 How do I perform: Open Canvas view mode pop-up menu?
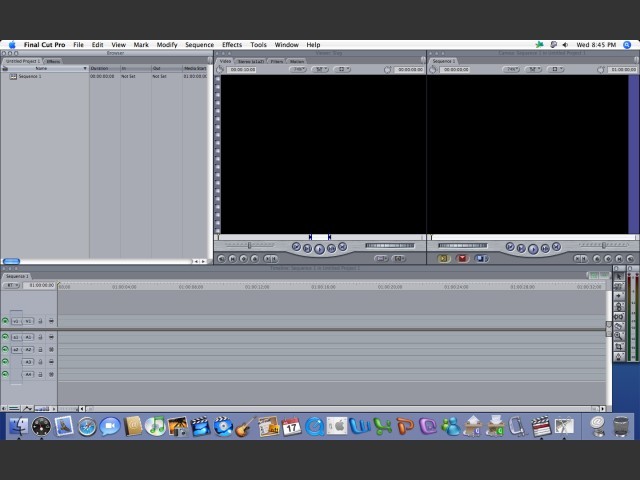point(555,69)
